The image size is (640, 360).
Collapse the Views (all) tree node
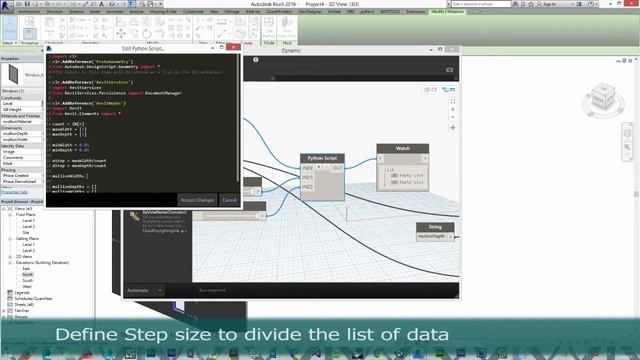tap(4, 209)
